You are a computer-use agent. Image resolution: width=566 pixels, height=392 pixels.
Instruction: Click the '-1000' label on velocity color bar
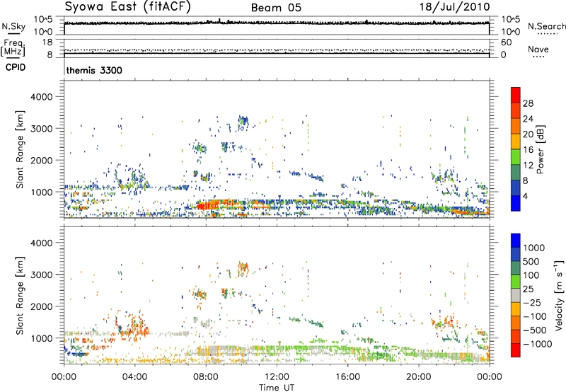[537, 344]
